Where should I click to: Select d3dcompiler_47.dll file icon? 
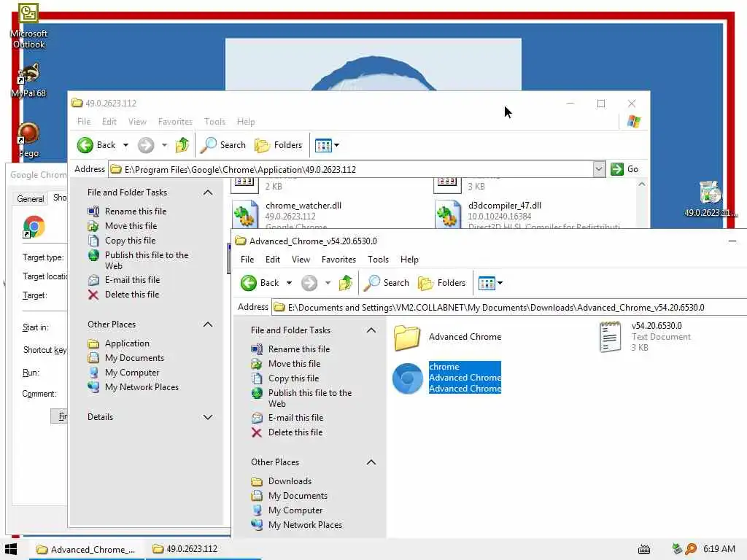click(447, 214)
